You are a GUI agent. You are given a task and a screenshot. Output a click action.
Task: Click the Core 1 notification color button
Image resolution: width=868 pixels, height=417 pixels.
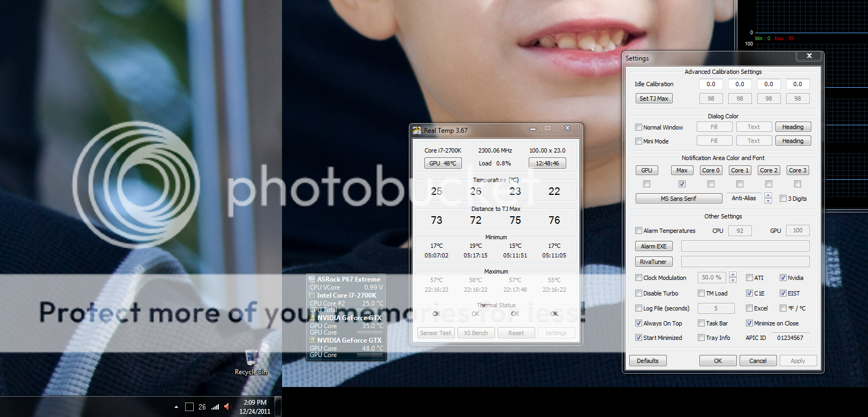point(740,170)
